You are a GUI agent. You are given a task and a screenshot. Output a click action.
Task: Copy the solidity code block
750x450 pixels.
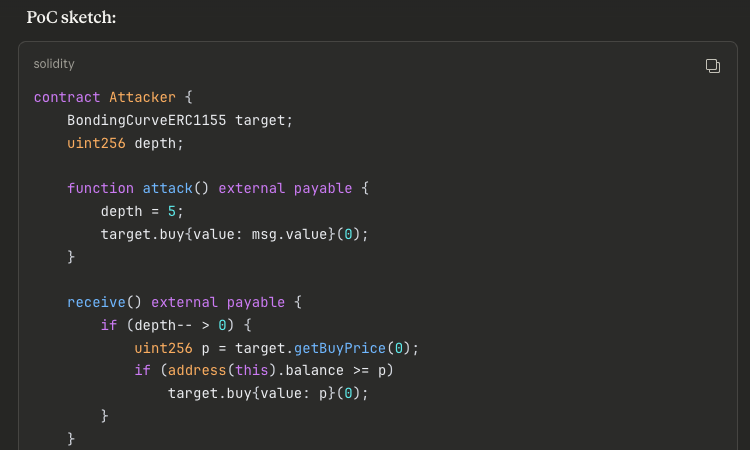[713, 66]
